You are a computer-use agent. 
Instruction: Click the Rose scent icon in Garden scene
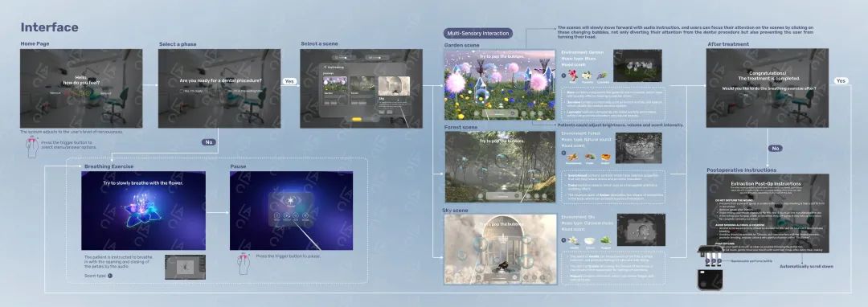573,76
